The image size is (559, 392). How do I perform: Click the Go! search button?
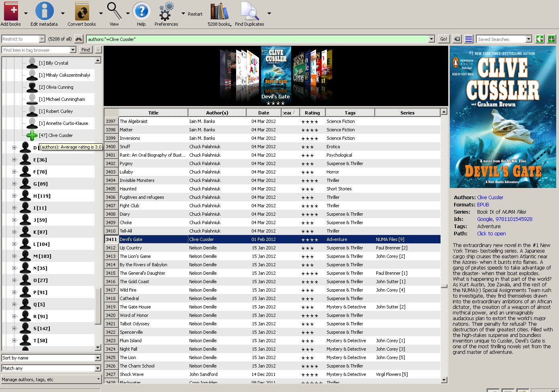443,39
